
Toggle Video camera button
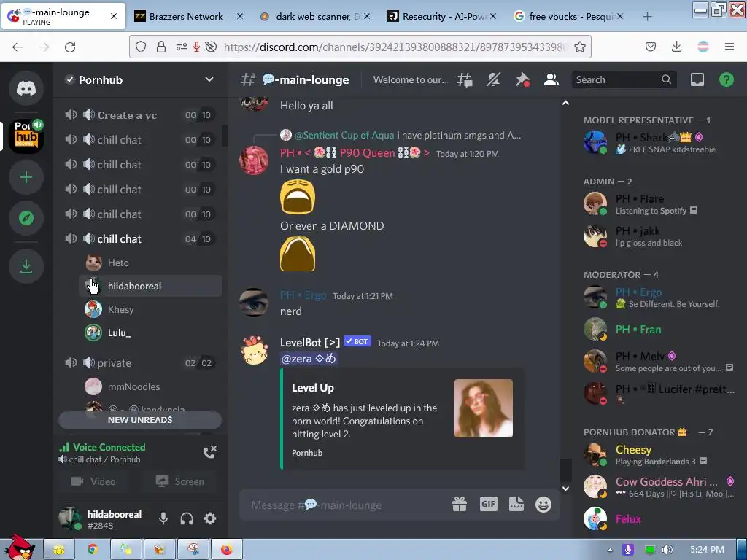tap(93, 481)
